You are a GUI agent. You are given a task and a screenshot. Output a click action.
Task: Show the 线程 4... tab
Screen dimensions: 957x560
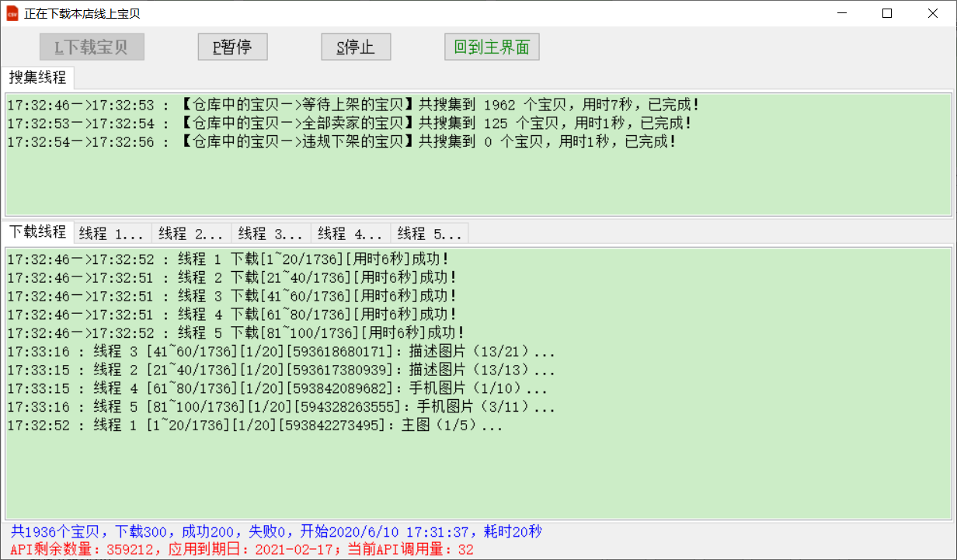tap(350, 233)
